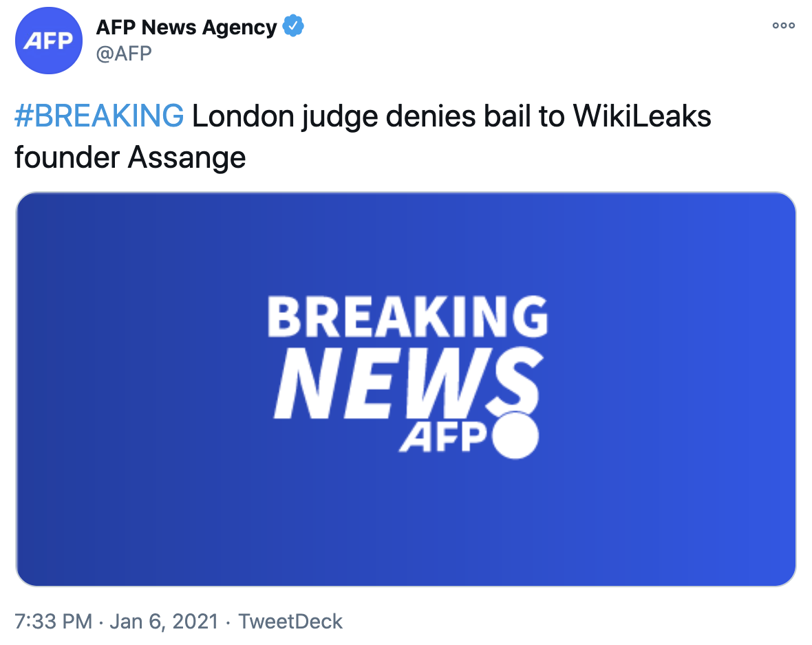Click the lighter right edge of the banner
This screenshot has height=645, width=812.
point(771,389)
